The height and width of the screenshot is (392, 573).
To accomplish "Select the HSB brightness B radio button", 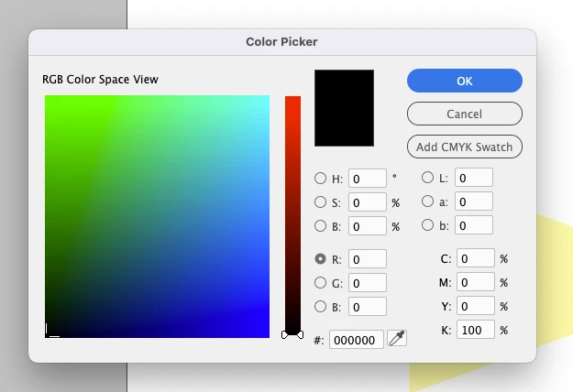I will tap(321, 226).
